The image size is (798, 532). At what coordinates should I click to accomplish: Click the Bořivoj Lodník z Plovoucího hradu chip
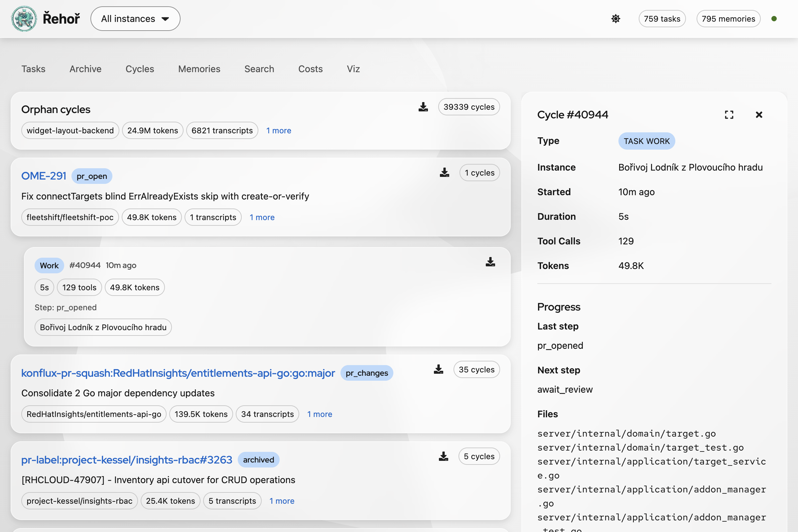tap(103, 328)
